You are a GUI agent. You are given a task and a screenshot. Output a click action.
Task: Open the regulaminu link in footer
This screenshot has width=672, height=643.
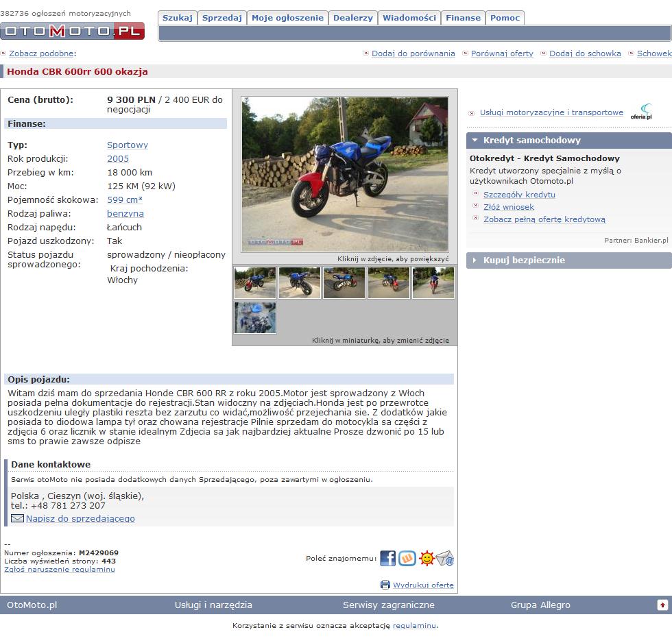[414, 625]
